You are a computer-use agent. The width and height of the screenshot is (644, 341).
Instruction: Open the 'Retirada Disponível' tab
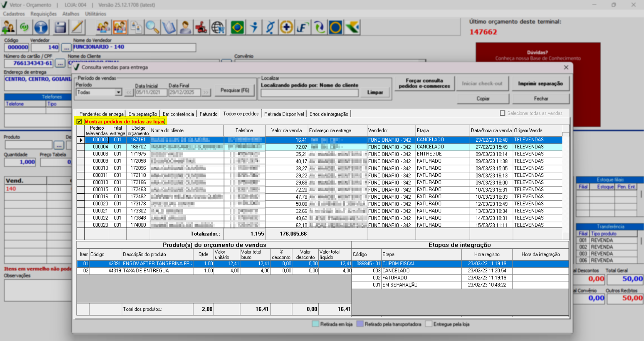pyautogui.click(x=284, y=114)
